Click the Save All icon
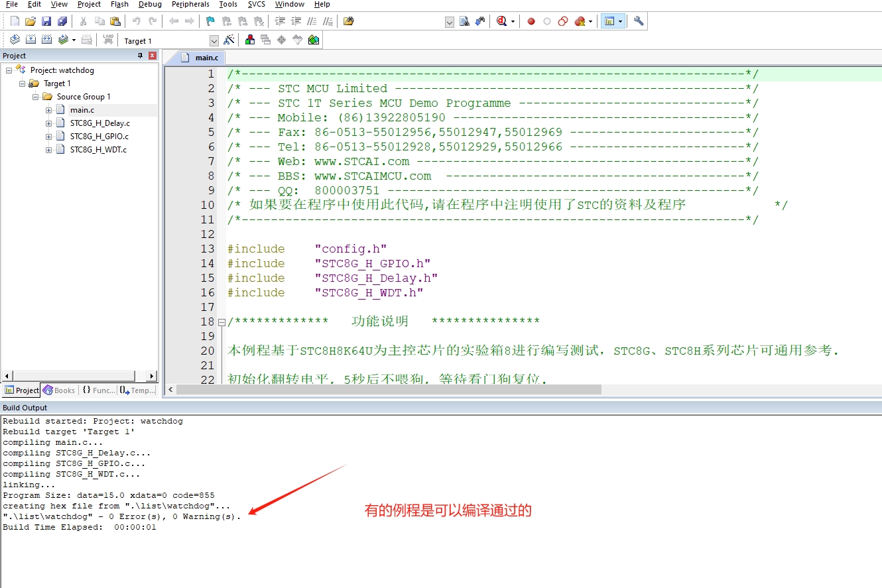The height and width of the screenshot is (588, 882). (62, 21)
